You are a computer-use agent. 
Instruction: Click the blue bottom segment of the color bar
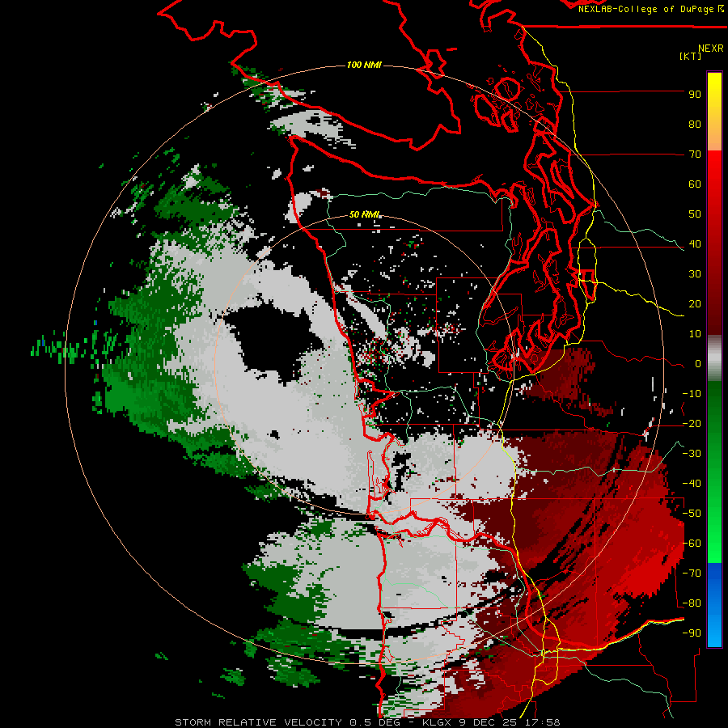pos(714,604)
